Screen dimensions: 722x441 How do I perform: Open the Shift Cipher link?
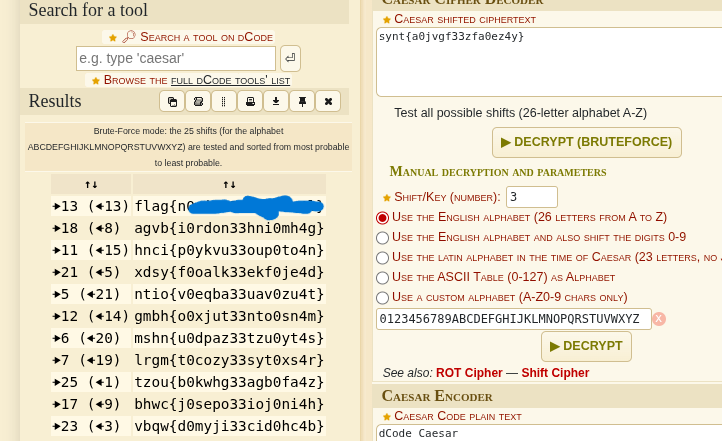pos(555,373)
